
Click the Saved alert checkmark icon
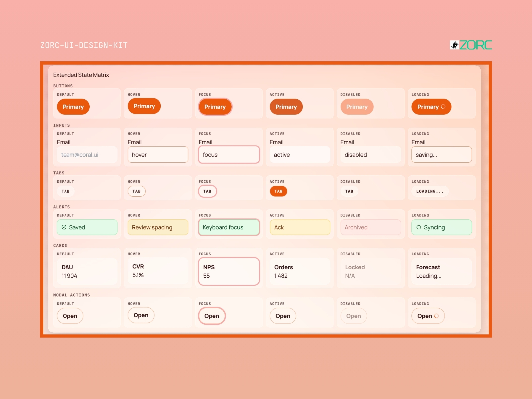tap(64, 227)
